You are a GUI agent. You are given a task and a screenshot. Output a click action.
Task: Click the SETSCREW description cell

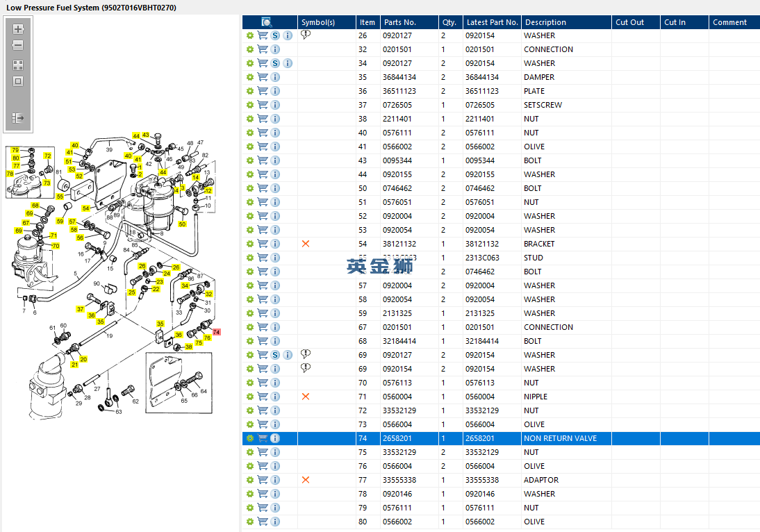coord(566,105)
